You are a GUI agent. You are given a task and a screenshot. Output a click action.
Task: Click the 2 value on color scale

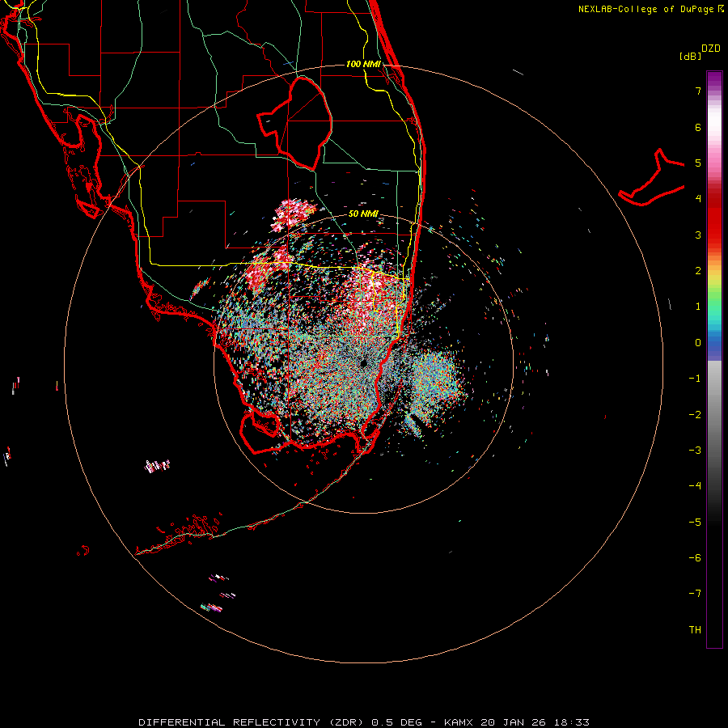tap(698, 271)
